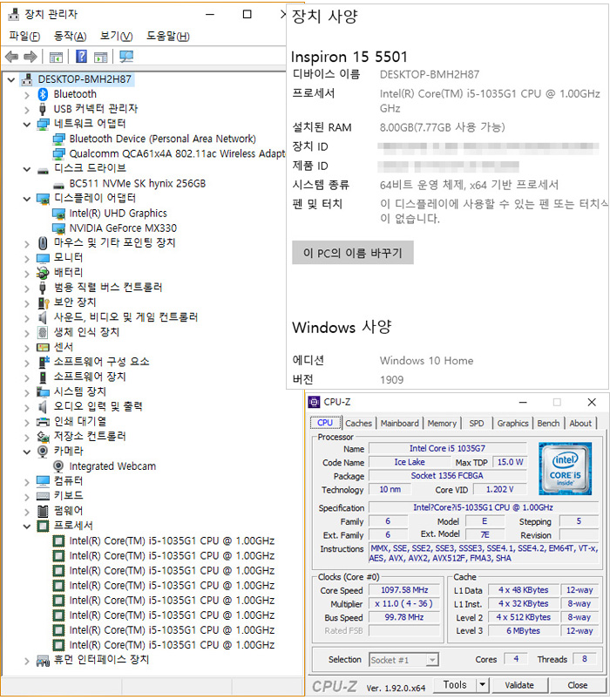Viewport: 610px width, 700px height.
Task: Switch to the Mainboard tab
Action: [400, 423]
